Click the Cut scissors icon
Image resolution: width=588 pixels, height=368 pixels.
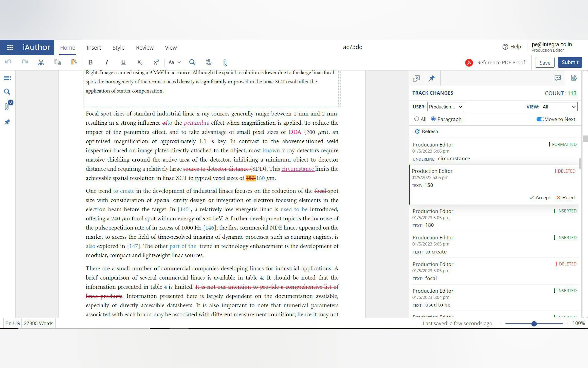coord(41,63)
